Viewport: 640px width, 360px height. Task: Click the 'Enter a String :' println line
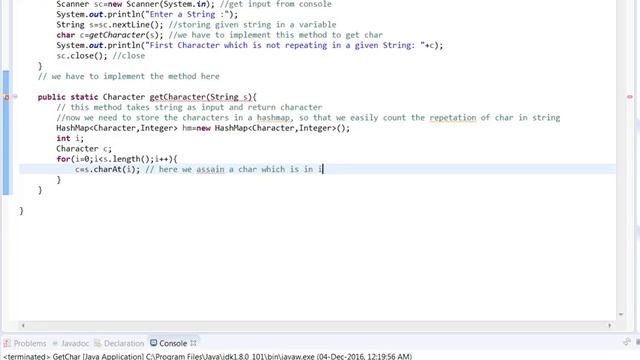tap(147, 14)
